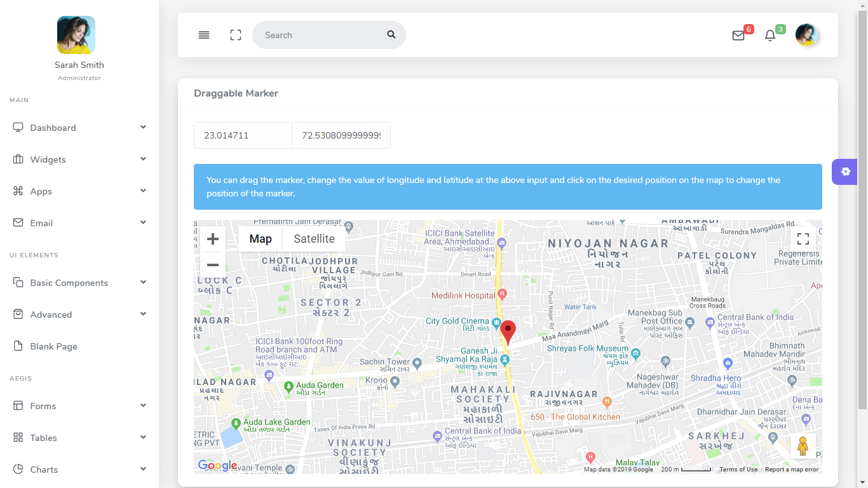Zoom out on the map
The height and width of the screenshot is (488, 868).
click(213, 265)
